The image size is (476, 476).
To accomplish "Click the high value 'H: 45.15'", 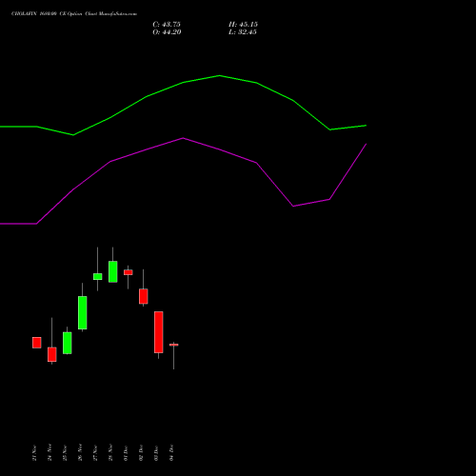I will click(x=243, y=25).
